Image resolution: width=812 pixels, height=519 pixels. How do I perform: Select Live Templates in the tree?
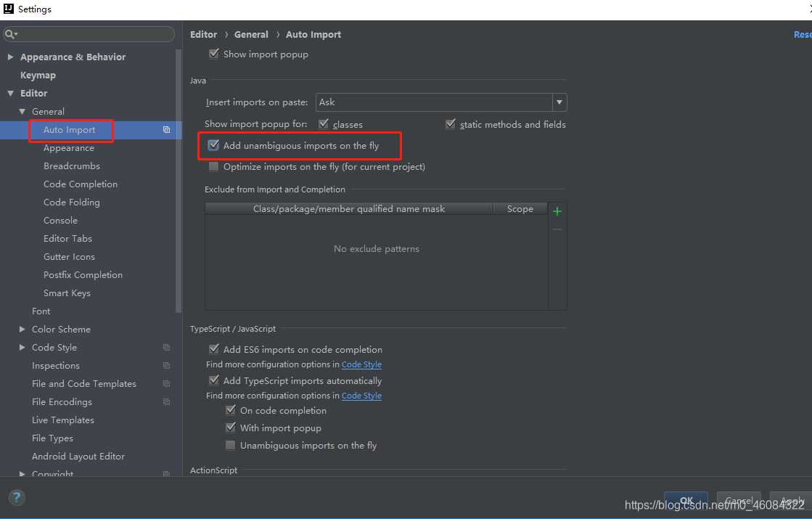62,420
